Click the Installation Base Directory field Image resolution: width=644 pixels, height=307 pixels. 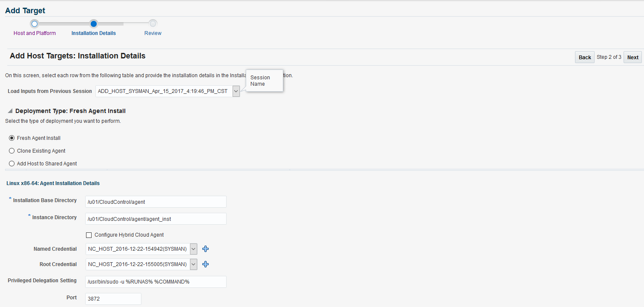click(x=155, y=201)
